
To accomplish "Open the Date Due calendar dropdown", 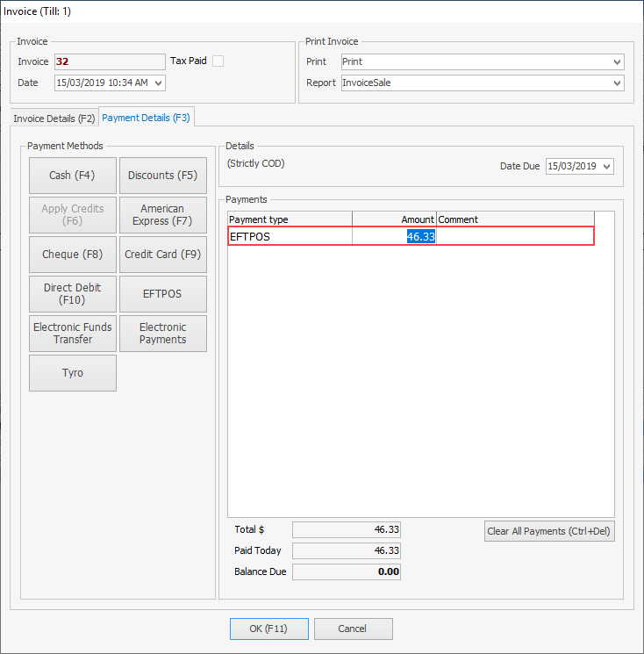I will (607, 167).
